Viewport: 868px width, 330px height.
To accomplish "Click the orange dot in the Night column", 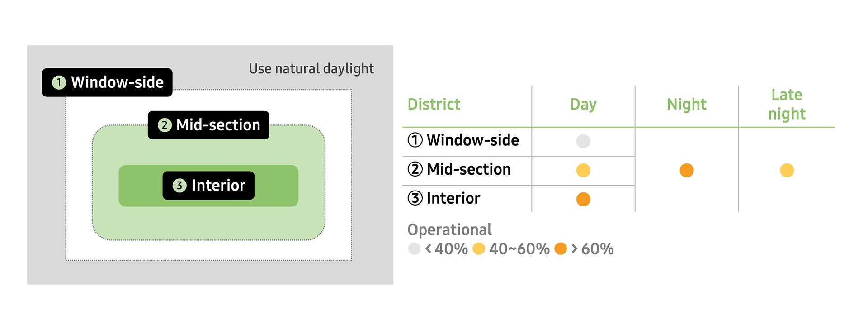I will (x=686, y=170).
